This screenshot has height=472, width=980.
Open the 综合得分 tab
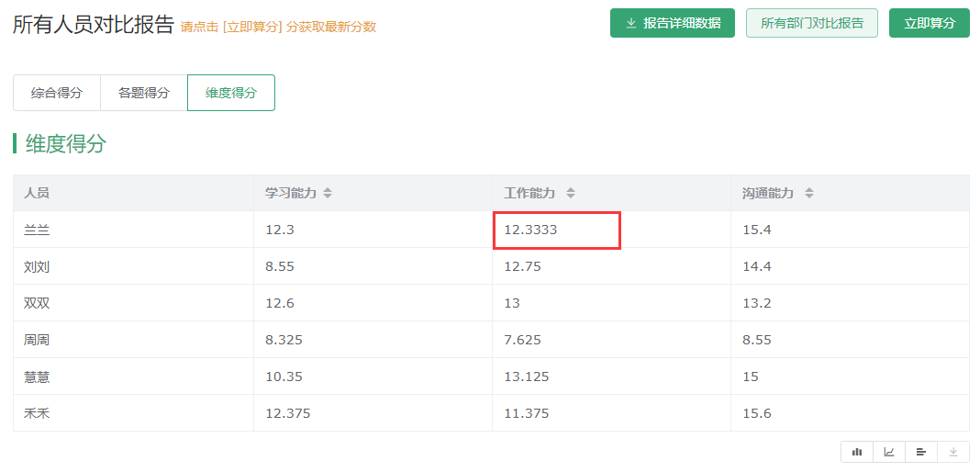pyautogui.click(x=57, y=93)
